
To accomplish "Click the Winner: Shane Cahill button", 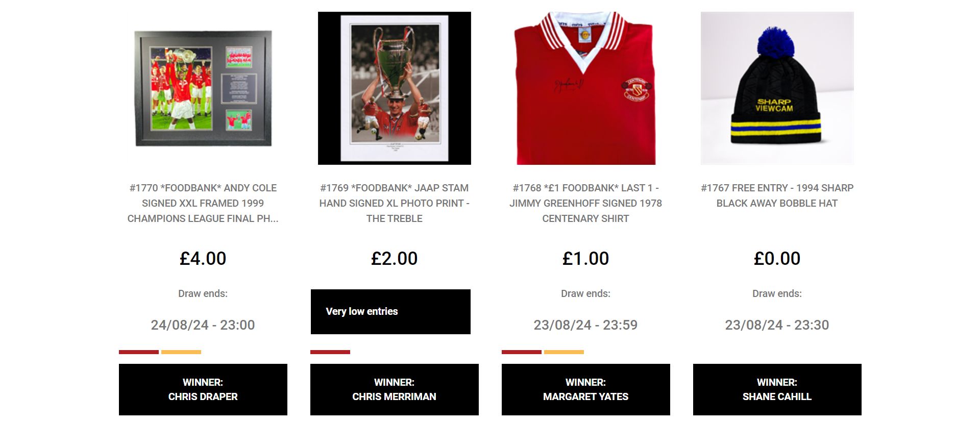I will tap(777, 389).
